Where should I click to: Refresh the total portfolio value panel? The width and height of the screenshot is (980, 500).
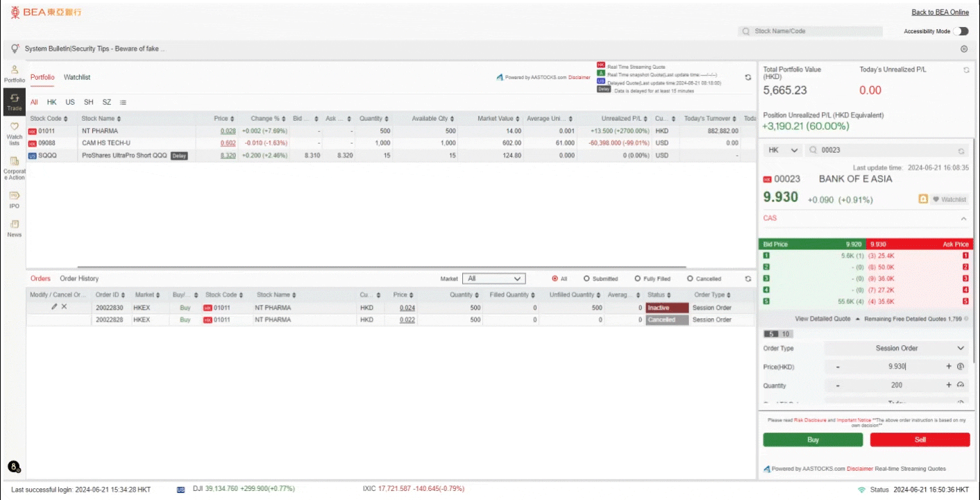coord(966,70)
